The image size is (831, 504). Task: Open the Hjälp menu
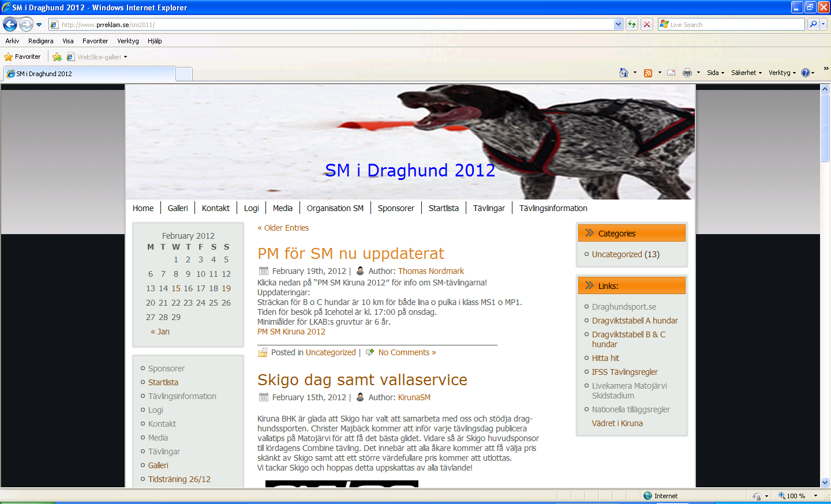coord(155,41)
